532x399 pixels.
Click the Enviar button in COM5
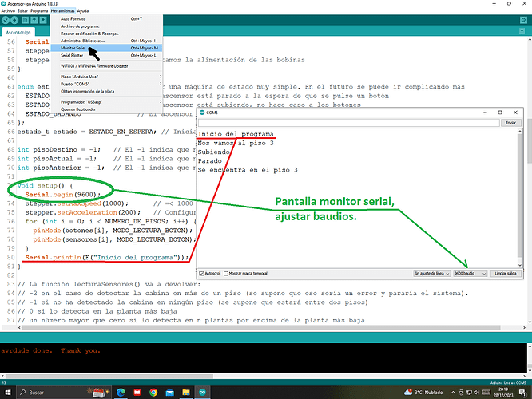coord(510,123)
